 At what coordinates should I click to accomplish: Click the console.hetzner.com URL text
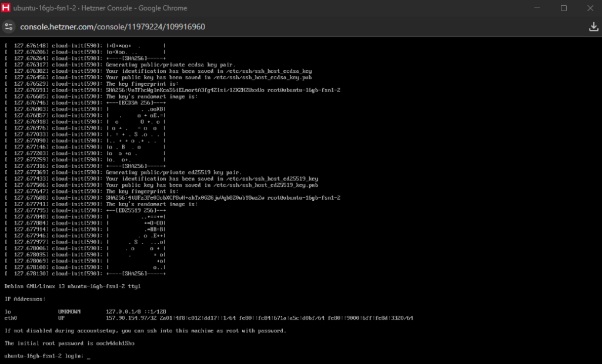pyautogui.click(x=112, y=27)
